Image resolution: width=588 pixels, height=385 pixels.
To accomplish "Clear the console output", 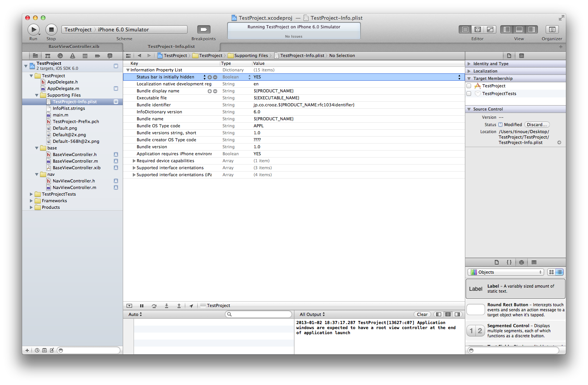I will [x=422, y=314].
